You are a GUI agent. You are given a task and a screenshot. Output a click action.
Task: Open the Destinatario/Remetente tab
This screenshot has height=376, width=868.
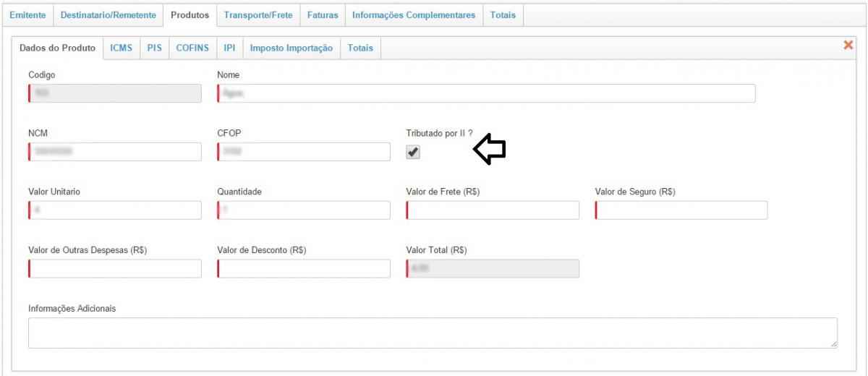pyautogui.click(x=109, y=14)
